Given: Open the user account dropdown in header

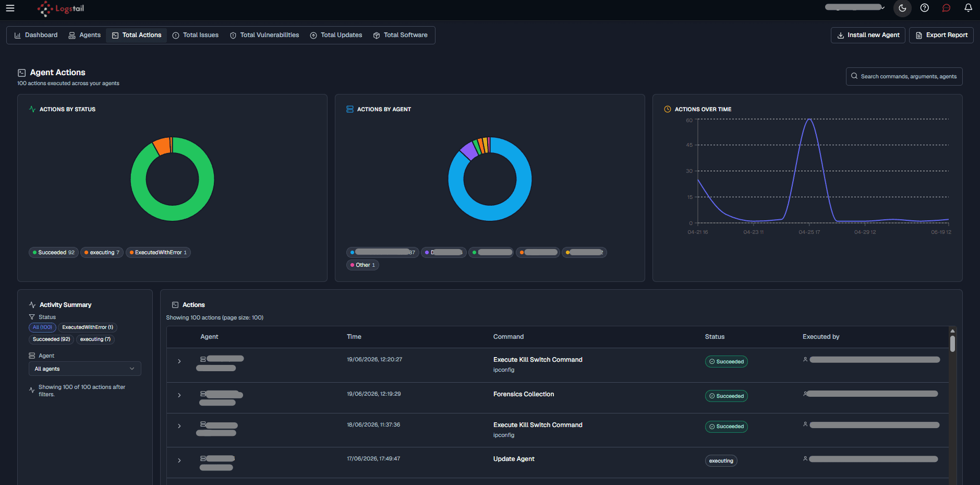Looking at the screenshot, I should tap(855, 7).
